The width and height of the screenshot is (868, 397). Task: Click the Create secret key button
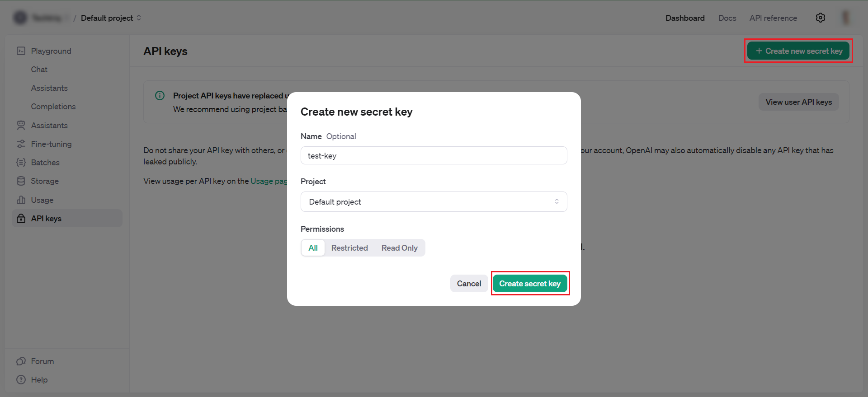pos(529,284)
